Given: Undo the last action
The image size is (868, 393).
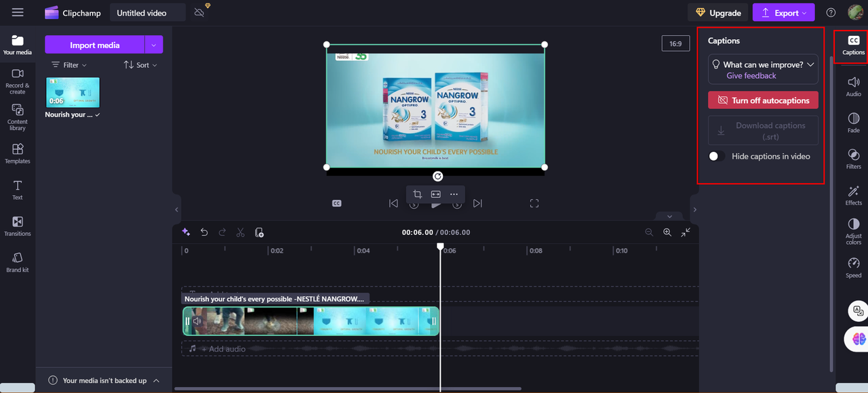Looking at the screenshot, I should click(x=204, y=232).
